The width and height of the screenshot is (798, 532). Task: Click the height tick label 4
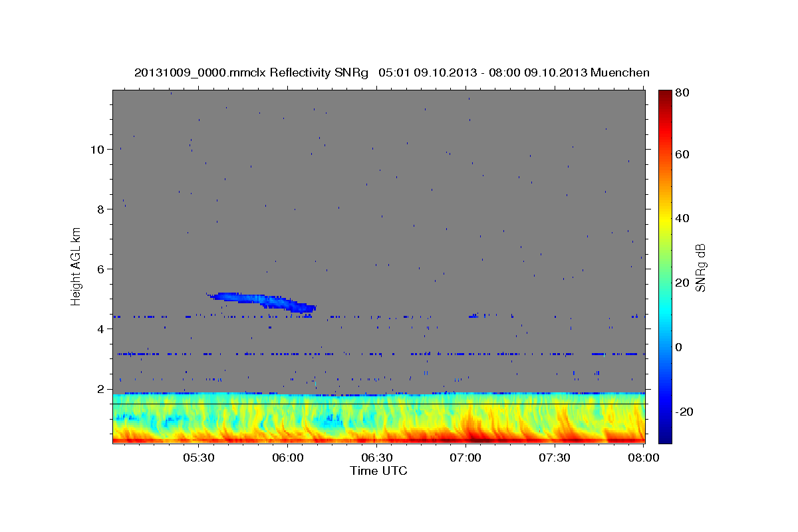click(100, 329)
